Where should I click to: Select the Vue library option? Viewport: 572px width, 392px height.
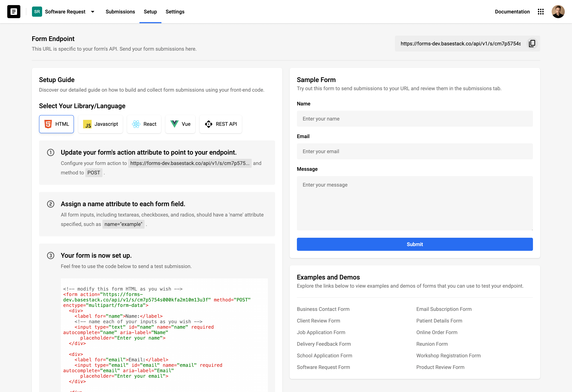180,124
